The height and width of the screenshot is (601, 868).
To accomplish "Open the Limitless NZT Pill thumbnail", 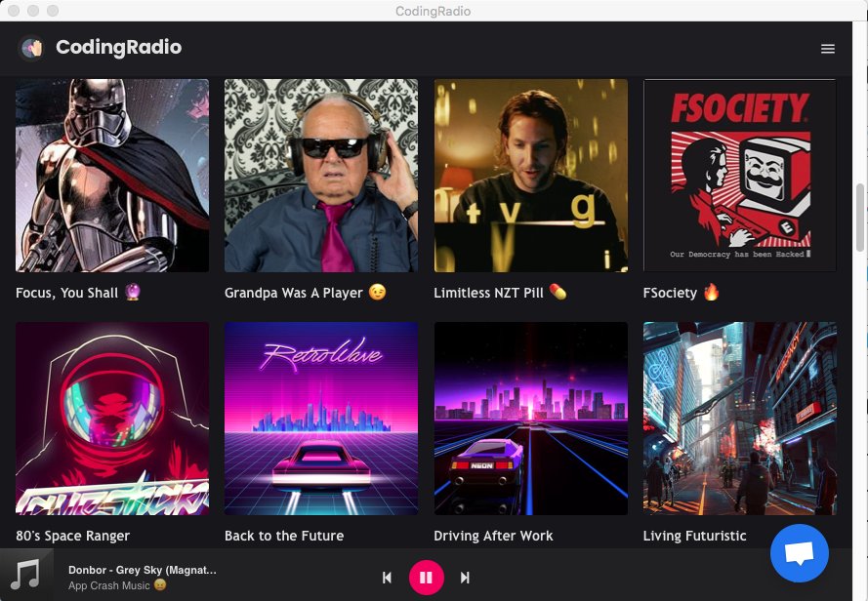I will [531, 176].
